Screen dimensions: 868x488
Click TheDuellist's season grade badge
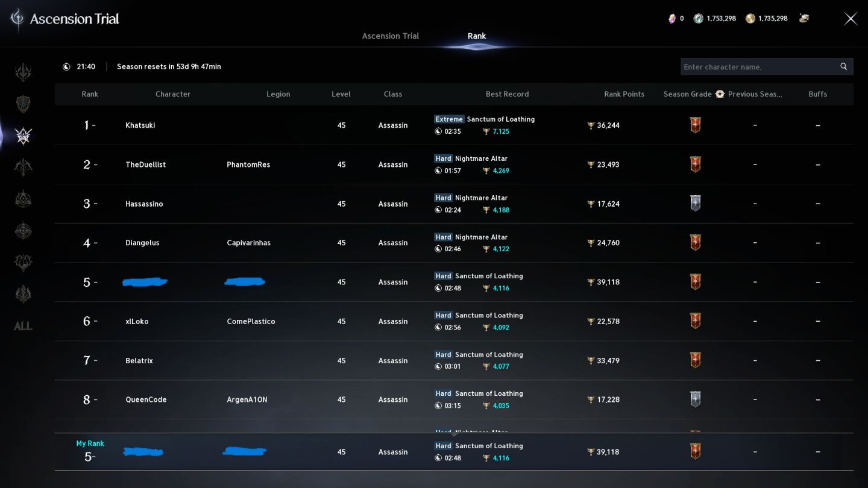(x=695, y=164)
